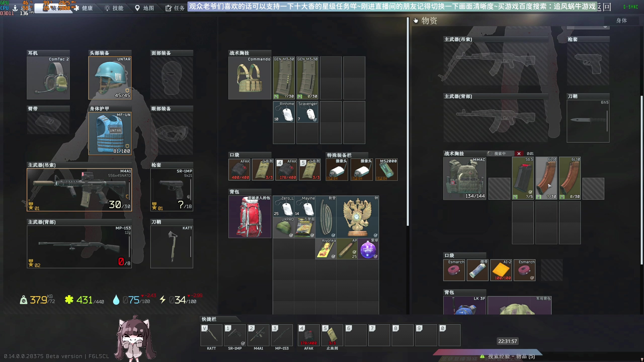The height and width of the screenshot is (362, 644).
Task: Click the MMAC plate carrier rig
Action: [x=464, y=178]
